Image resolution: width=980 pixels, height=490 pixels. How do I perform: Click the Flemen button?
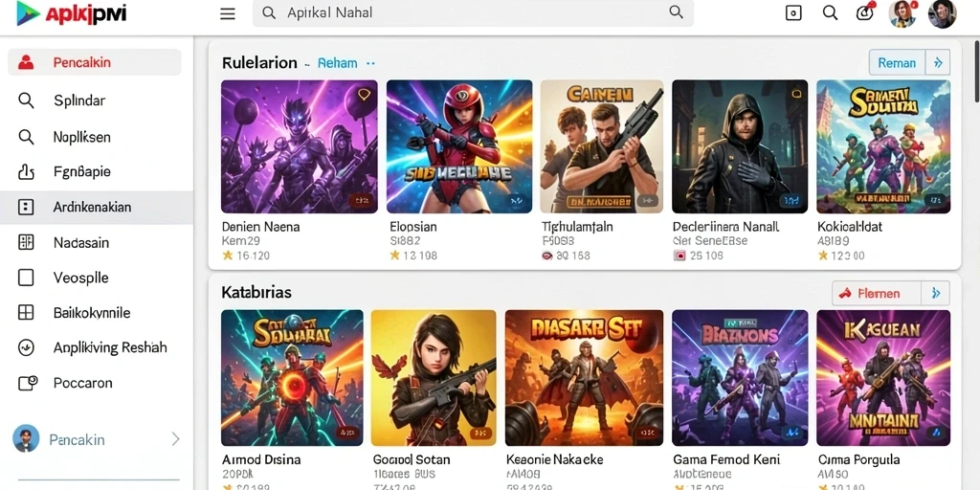877,293
